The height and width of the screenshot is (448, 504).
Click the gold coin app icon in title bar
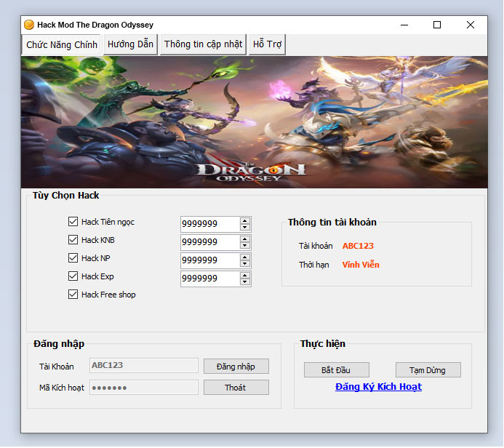[x=29, y=25]
